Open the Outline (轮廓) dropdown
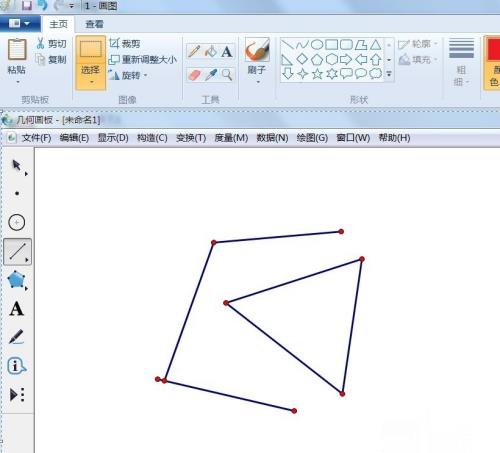This screenshot has width=500, height=453. 418,44
